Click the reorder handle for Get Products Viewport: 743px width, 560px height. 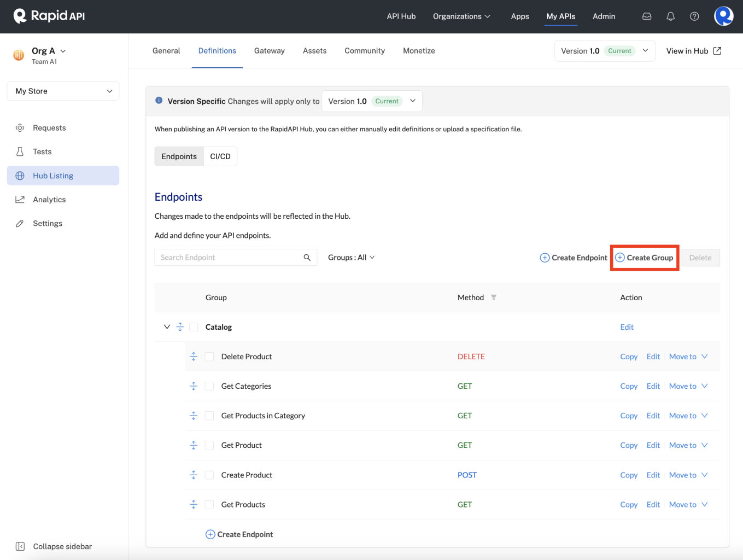(x=194, y=504)
